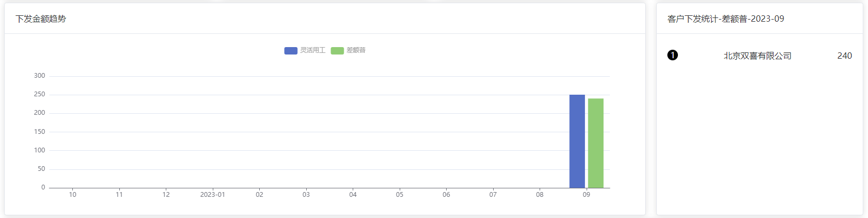This screenshot has width=868, height=218.
Task: Select 北京双喜有限公司 in customer list
Action: 758,56
